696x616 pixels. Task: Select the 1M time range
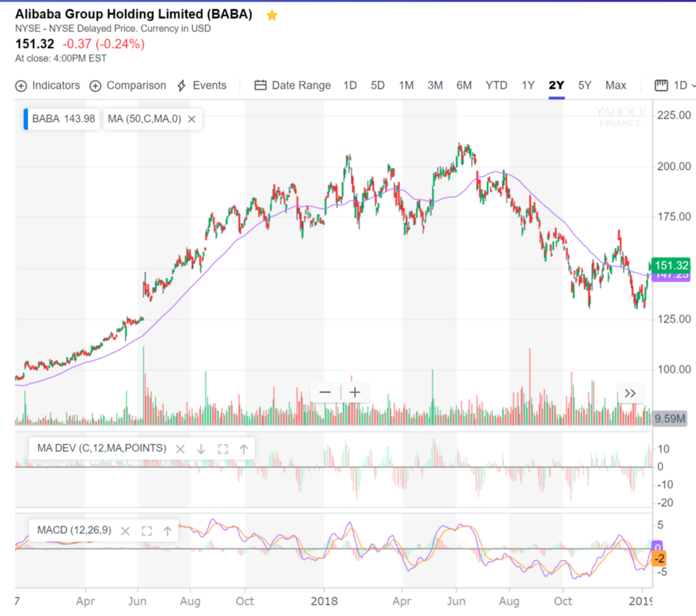(x=406, y=86)
